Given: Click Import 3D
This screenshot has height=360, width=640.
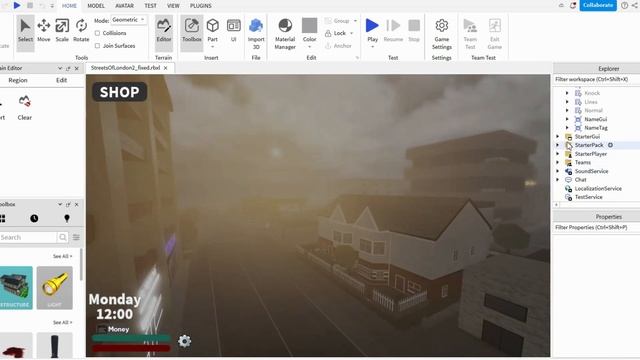Looking at the screenshot, I should pyautogui.click(x=256, y=33).
